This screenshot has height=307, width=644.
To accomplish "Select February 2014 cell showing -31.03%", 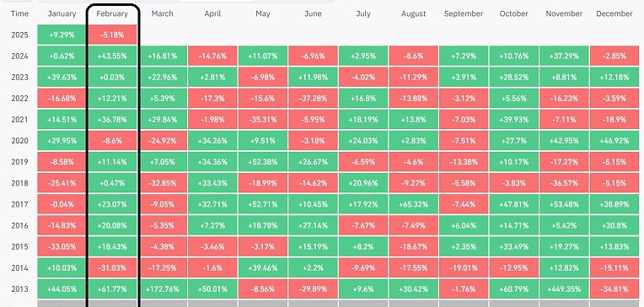I will [x=112, y=268].
